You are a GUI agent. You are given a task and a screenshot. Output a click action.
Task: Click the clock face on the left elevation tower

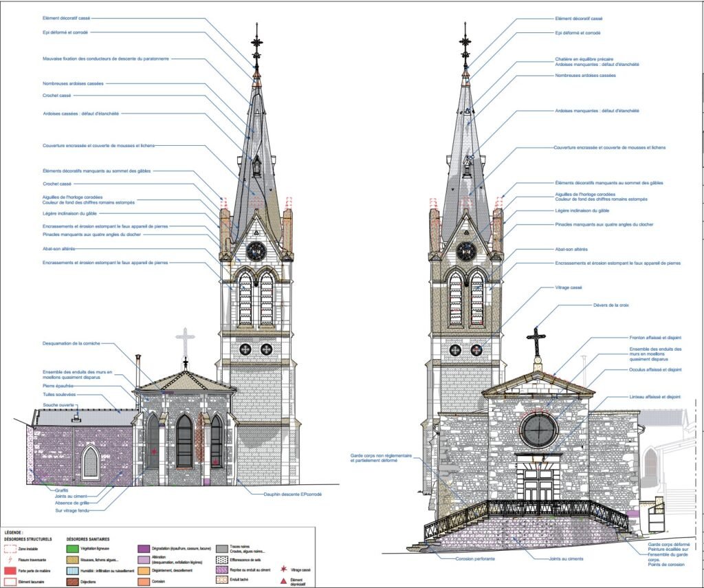(x=256, y=252)
